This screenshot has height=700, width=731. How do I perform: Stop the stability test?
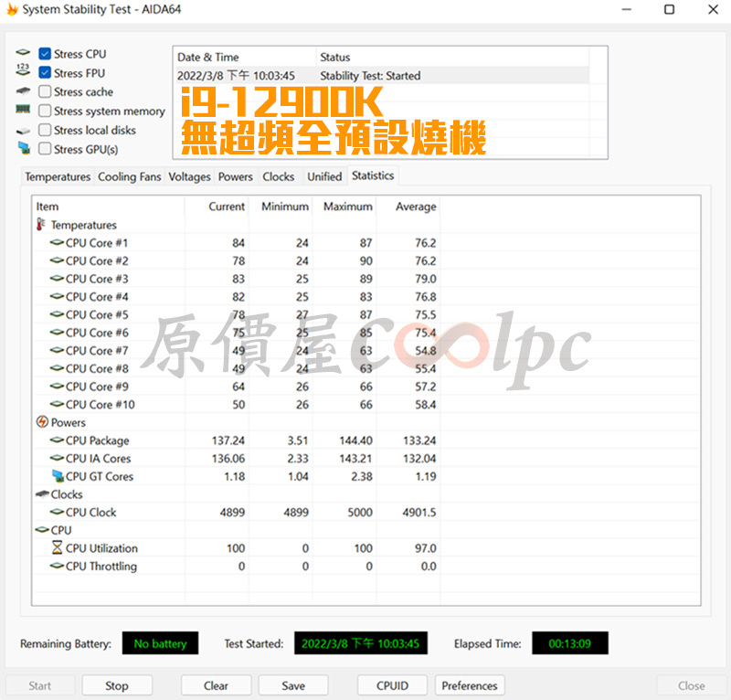(x=117, y=685)
